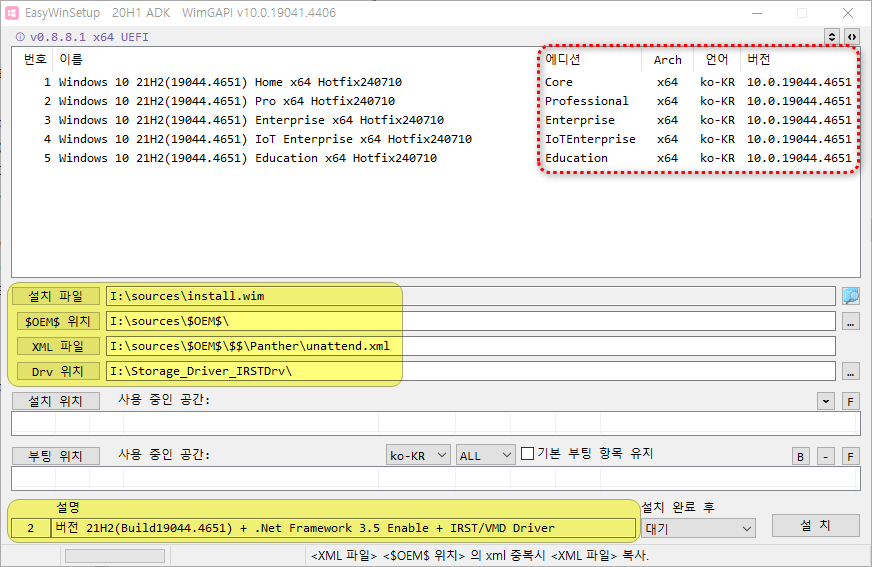Screen dimensions: 872x567
Task: Click the magnifier search icon for install file
Action: 851,296
